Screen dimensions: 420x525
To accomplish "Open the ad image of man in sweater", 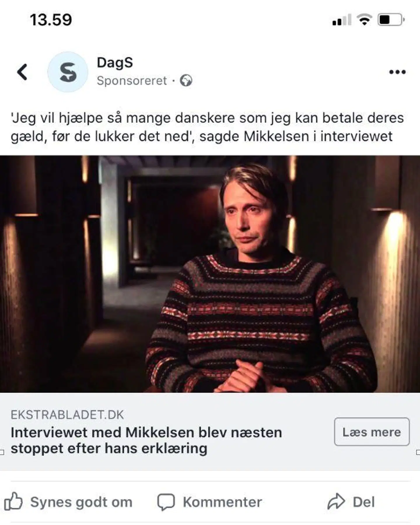I will [x=210, y=274].
